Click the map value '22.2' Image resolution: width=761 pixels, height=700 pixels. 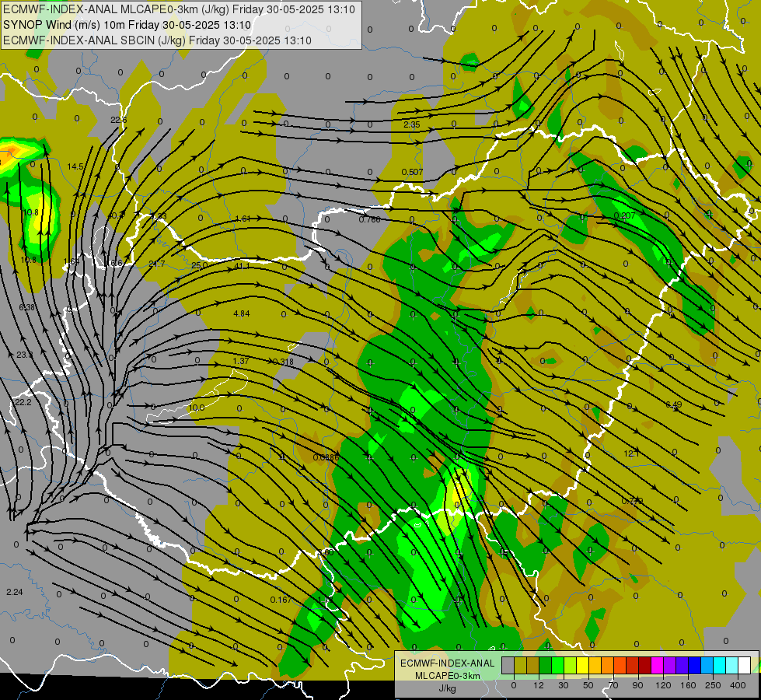click(x=23, y=403)
